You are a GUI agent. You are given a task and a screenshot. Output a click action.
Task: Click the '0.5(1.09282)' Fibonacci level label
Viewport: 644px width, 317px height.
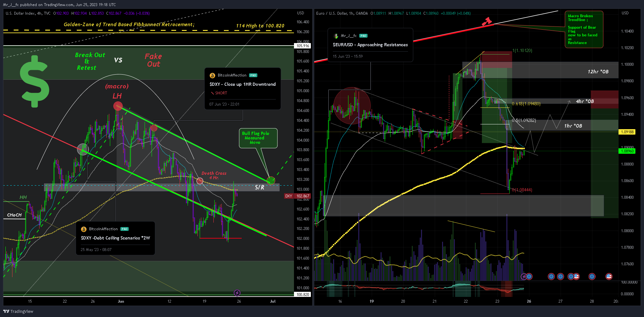(524, 120)
